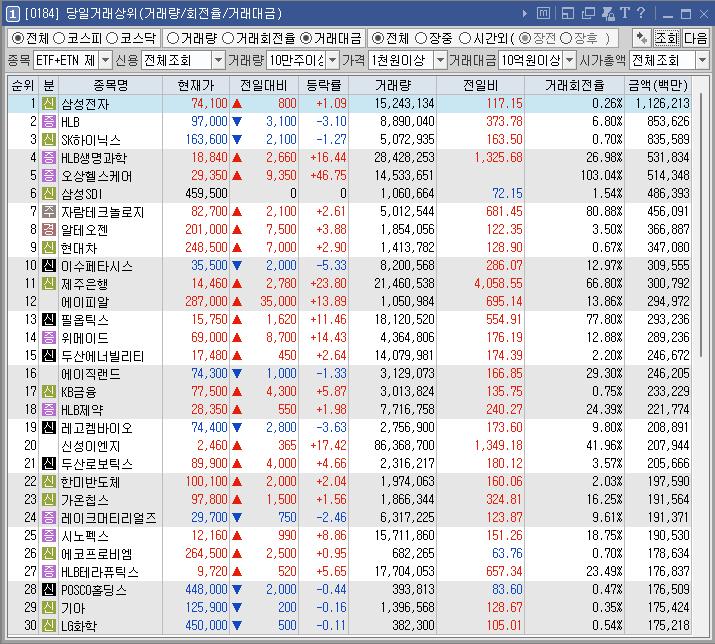Select the 제주은행 stock name
The image size is (715, 644).
pyautogui.click(x=85, y=284)
